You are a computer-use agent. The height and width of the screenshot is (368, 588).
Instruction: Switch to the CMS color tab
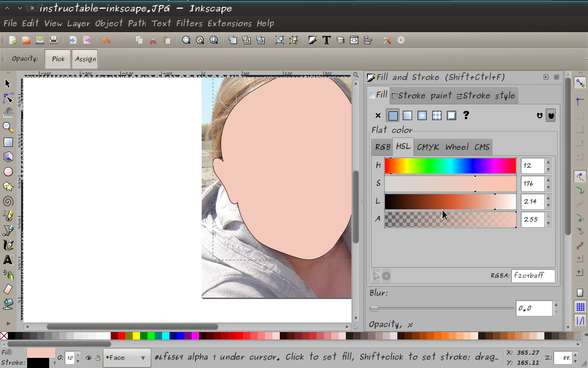(x=482, y=147)
